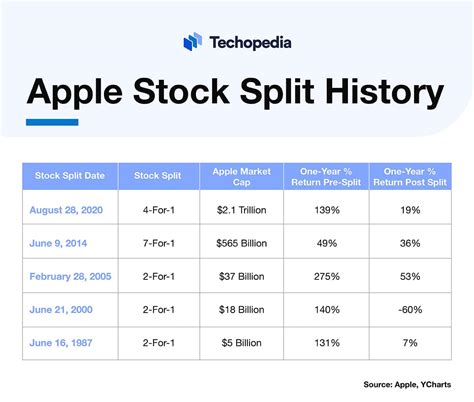Click the One-Year % Return Post Split header
This screenshot has width=474, height=402.
[x=410, y=176]
